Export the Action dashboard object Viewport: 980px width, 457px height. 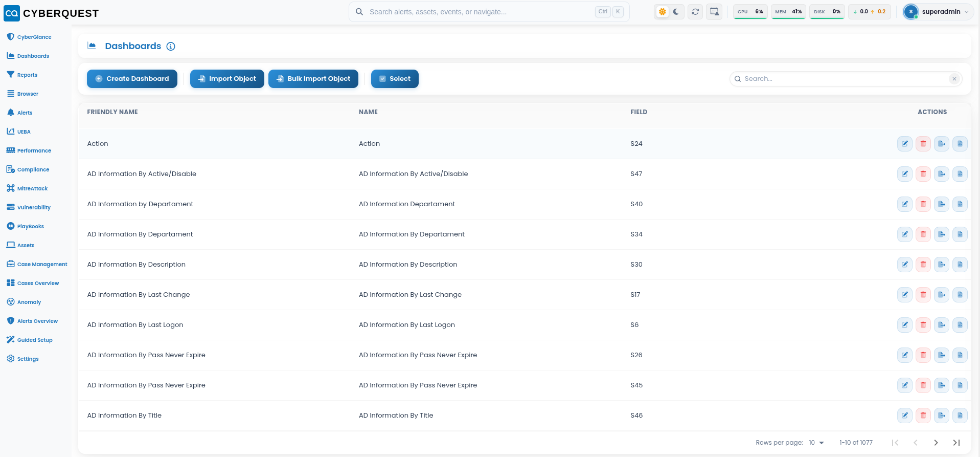pos(942,144)
